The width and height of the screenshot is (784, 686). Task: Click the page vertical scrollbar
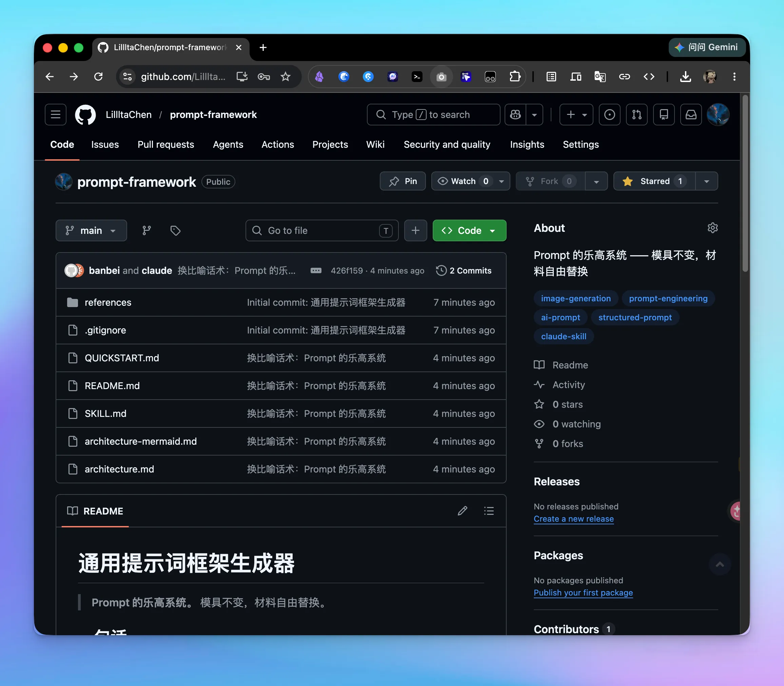click(x=745, y=184)
